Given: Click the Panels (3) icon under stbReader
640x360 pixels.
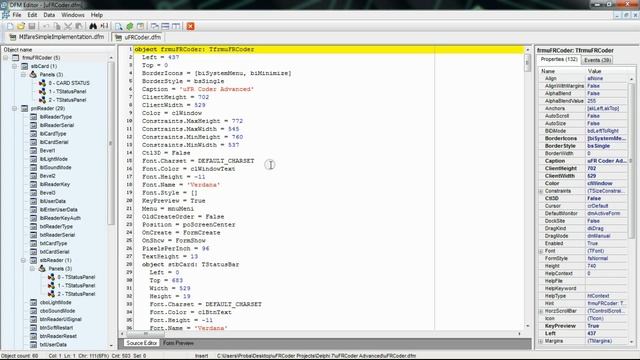Looking at the screenshot, I should [x=42, y=268].
